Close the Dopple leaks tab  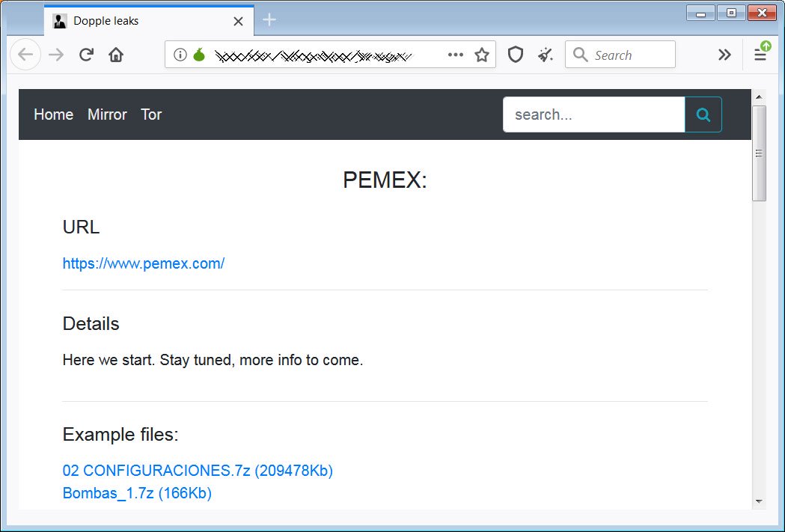pos(238,21)
